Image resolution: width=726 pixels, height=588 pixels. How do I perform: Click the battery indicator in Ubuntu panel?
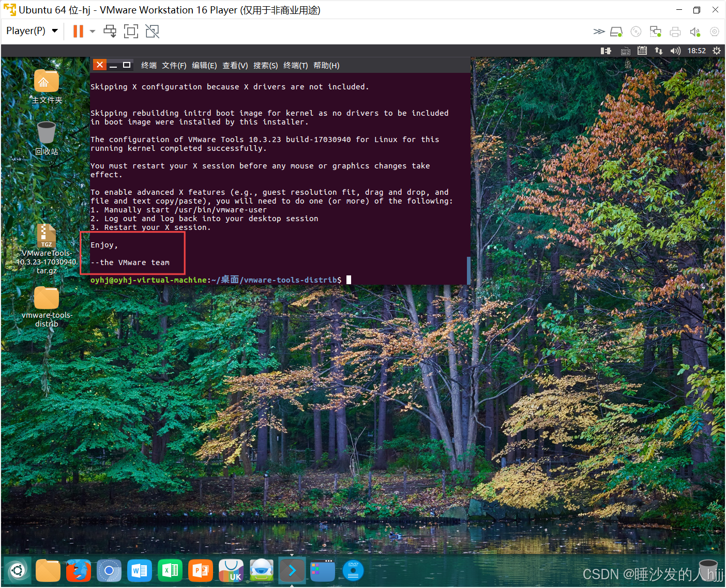(606, 51)
